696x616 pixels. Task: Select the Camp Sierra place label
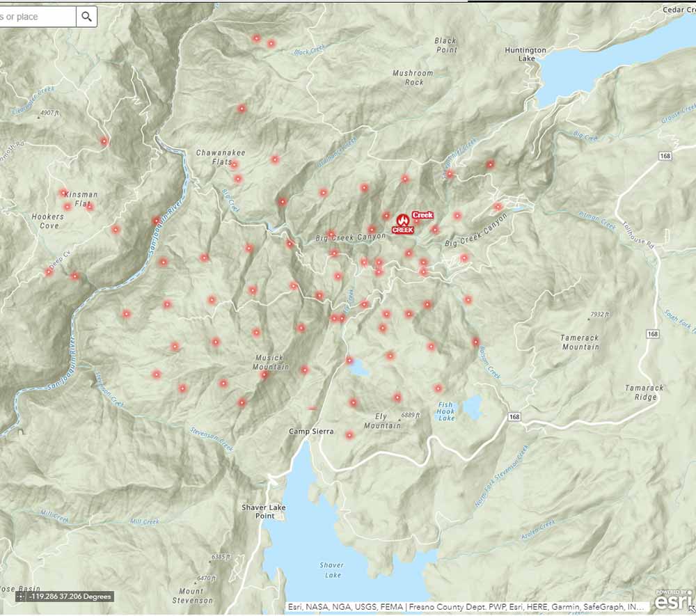coord(311,432)
